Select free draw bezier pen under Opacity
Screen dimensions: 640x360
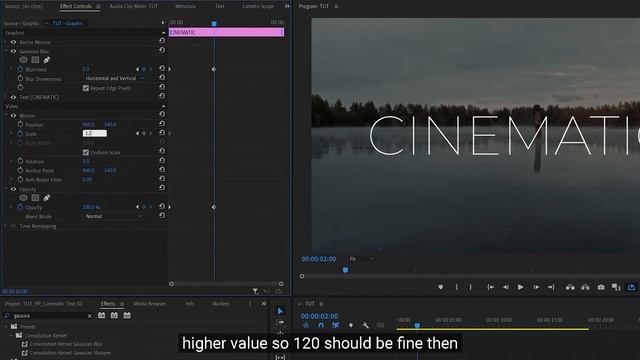(x=47, y=198)
